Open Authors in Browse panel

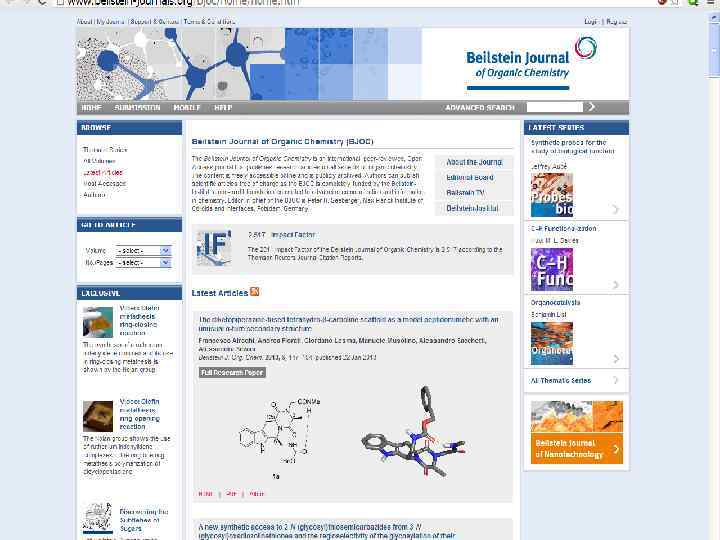pyautogui.click(x=95, y=195)
